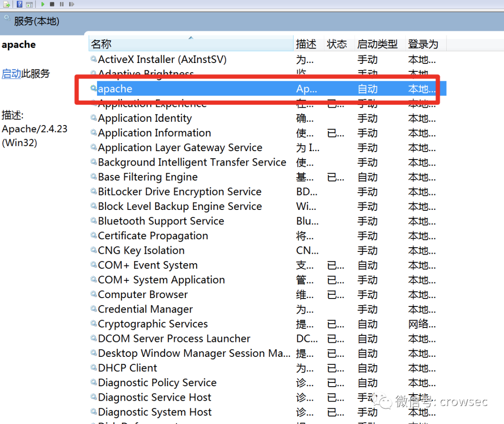Click the DC... description of DCOM Server Process Launcher
The width and height of the screenshot is (504, 424).
[307, 339]
